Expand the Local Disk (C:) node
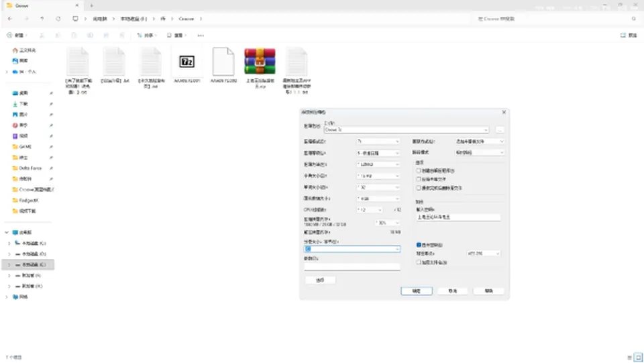The width and height of the screenshot is (644, 363). coord(9,243)
